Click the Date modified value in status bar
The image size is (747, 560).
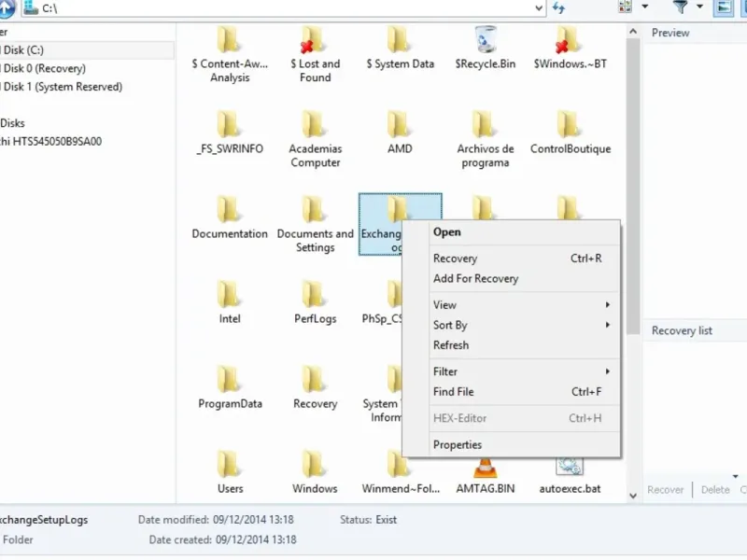click(253, 520)
